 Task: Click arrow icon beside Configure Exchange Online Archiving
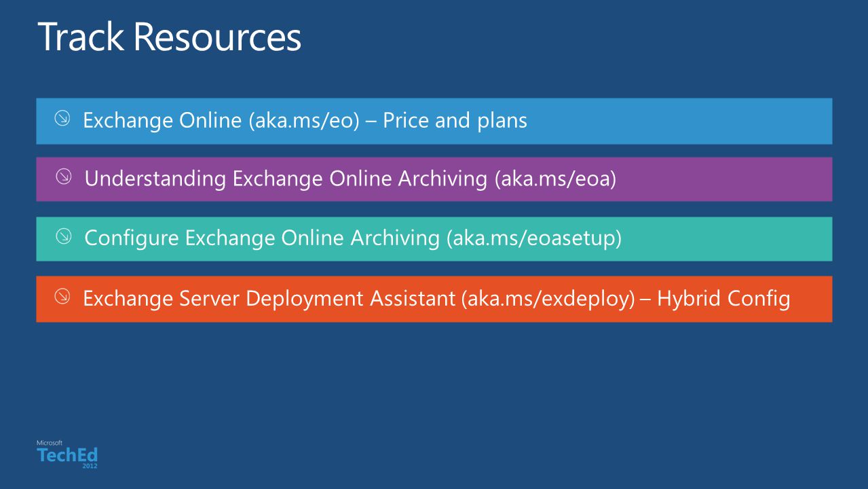tap(63, 236)
